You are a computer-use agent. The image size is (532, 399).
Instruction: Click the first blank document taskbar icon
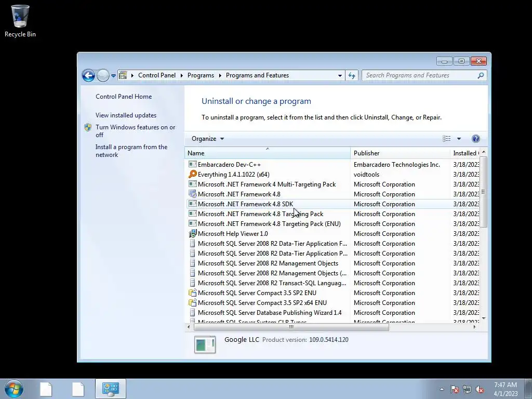pos(46,389)
